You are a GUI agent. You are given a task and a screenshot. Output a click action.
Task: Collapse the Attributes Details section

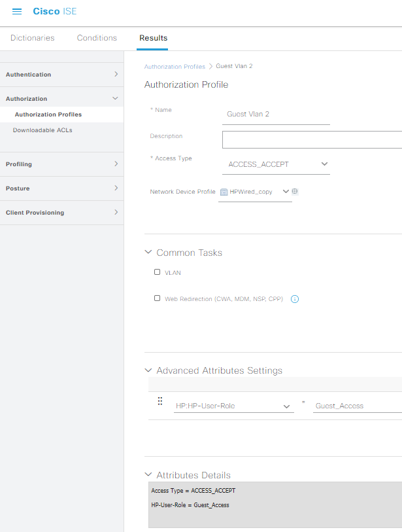click(148, 474)
